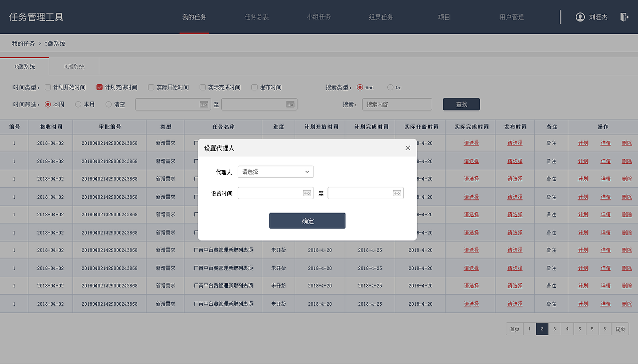Click the calendar icon in 代理人 dialog start date
This screenshot has width=638, height=364.
[x=307, y=193]
